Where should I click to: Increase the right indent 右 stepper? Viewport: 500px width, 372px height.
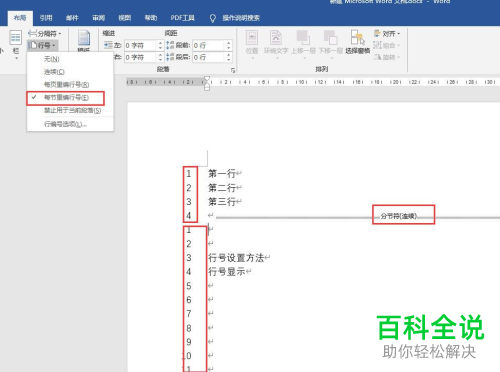click(x=160, y=55)
